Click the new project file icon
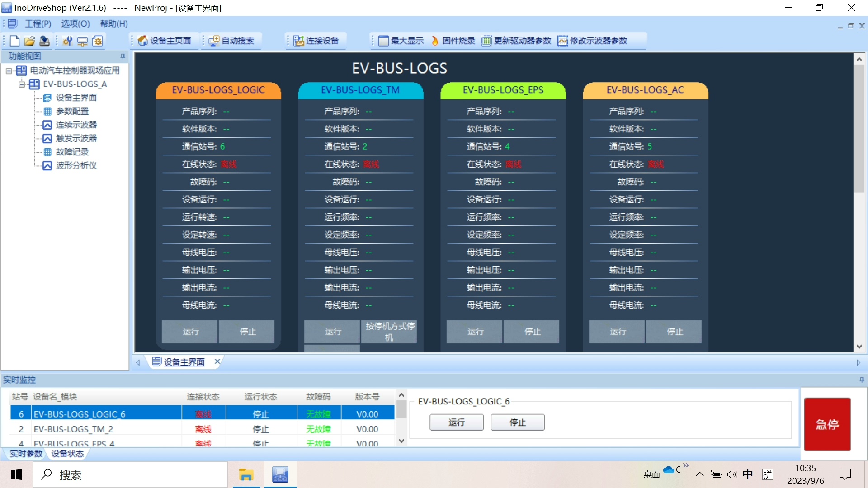 click(x=14, y=41)
